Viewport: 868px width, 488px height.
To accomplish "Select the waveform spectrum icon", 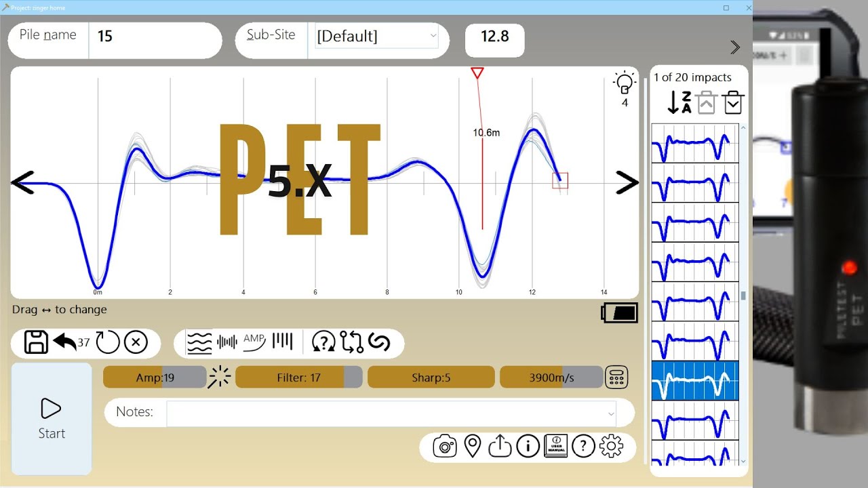I will coord(227,342).
